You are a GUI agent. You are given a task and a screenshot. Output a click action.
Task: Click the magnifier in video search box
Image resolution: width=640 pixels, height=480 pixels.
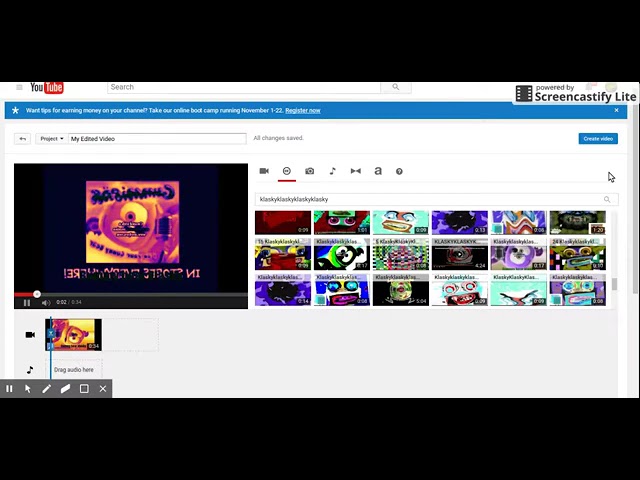[607, 199]
